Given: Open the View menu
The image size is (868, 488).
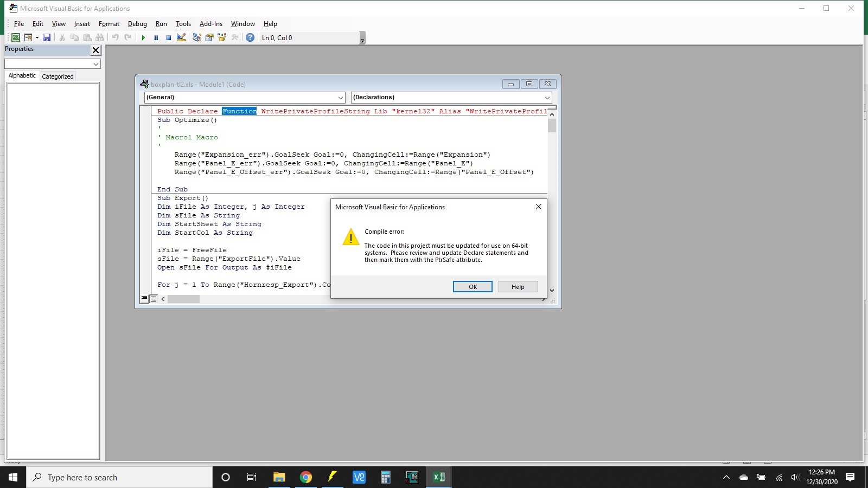Looking at the screenshot, I should click(59, 24).
